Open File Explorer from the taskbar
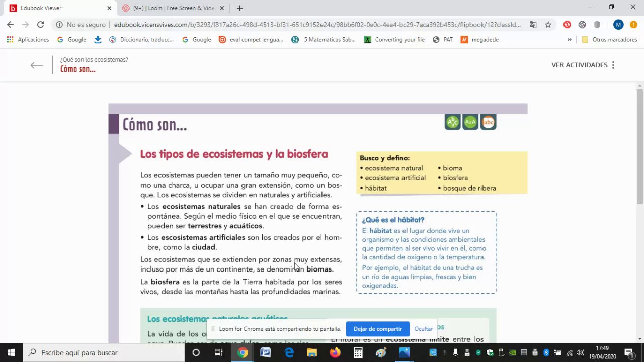 (x=312, y=352)
